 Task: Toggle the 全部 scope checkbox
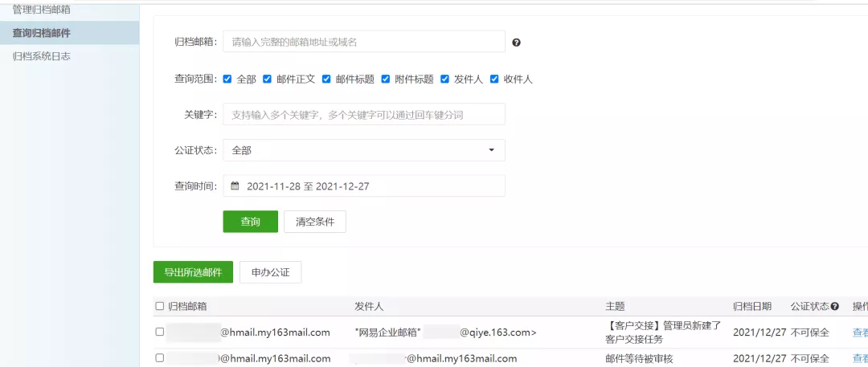(227, 80)
